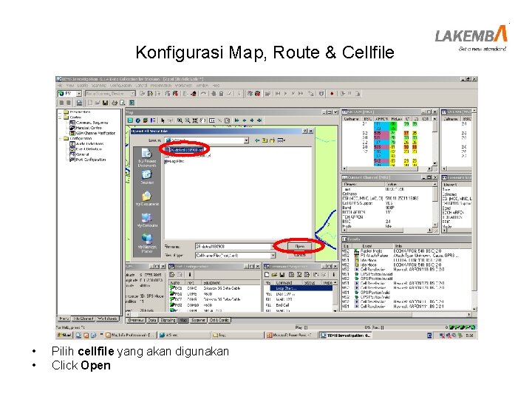Select the highlighted cell file in file list
This screenshot has width=532, height=399.
click(186, 149)
